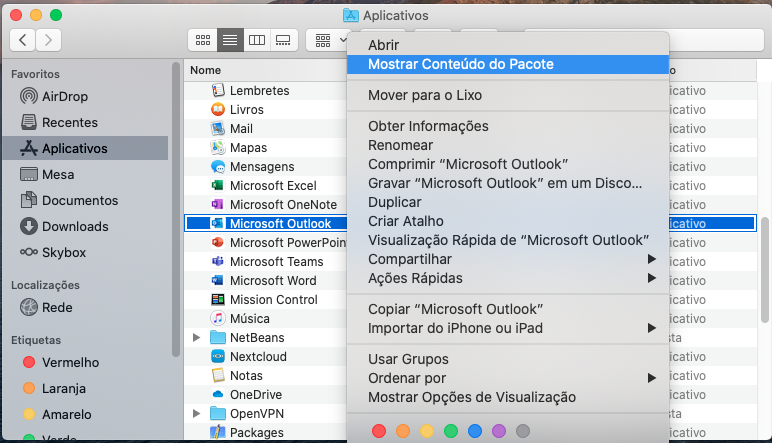Select the Mensagens app icon
Viewport: 772px width, 443px height.
point(218,166)
